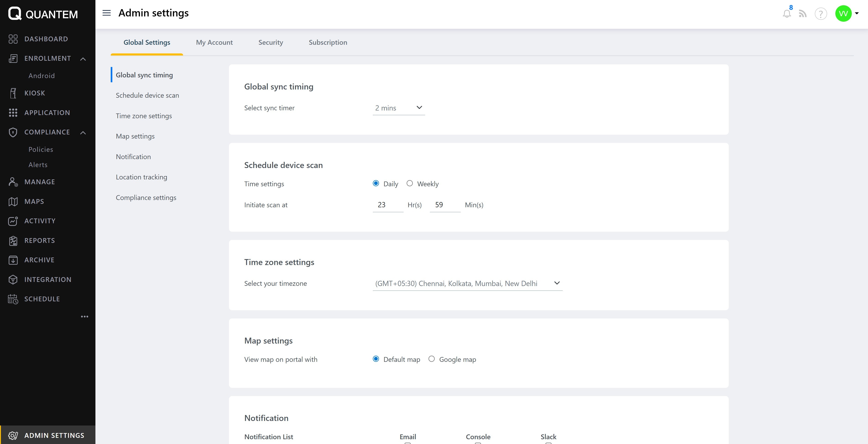Select the Weekly radio button
868x444 pixels.
tap(409, 183)
